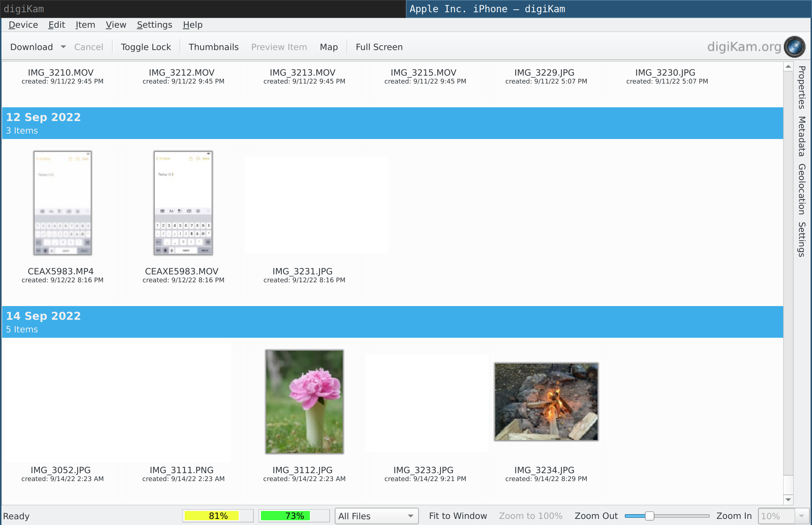Click the yellow 81% usage bar
The width and height of the screenshot is (812, 525).
[x=218, y=516]
